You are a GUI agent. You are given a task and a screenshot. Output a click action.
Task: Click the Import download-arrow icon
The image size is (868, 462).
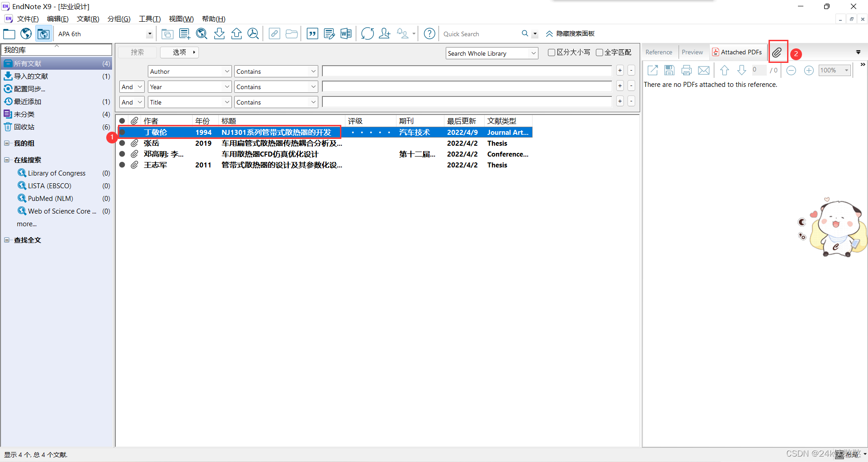pos(219,34)
